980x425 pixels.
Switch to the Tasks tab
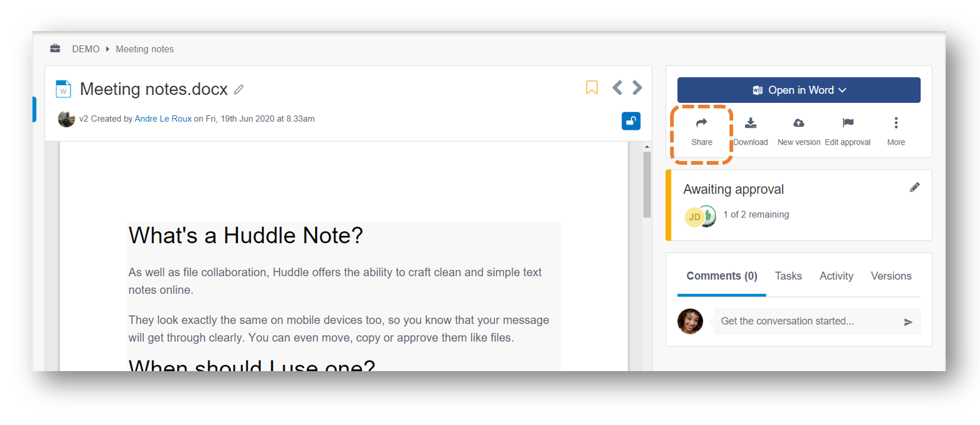788,276
